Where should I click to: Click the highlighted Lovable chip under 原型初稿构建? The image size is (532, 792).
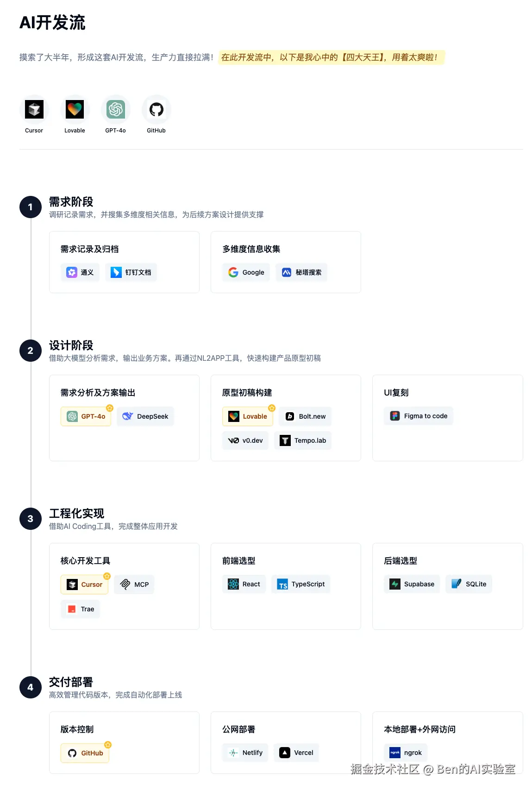coord(248,416)
